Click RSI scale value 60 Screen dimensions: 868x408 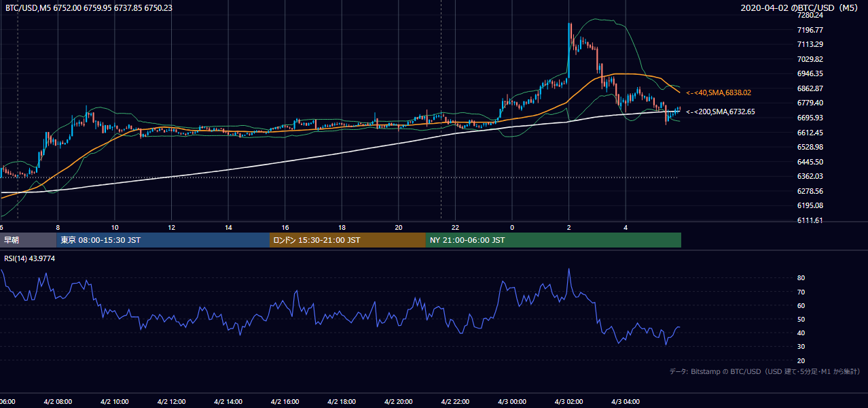pyautogui.click(x=801, y=305)
